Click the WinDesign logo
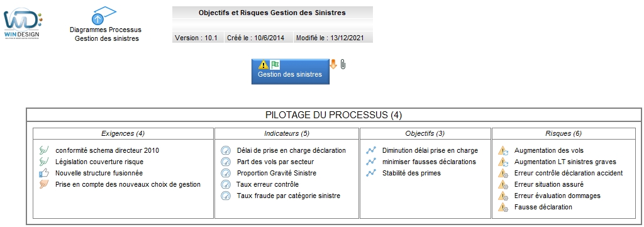The height and width of the screenshot is (227, 644). click(x=23, y=25)
